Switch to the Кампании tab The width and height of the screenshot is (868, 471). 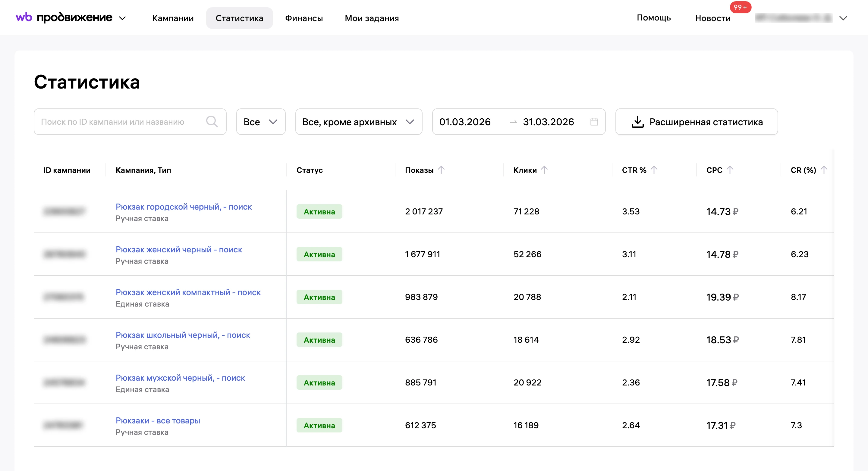[x=173, y=18]
